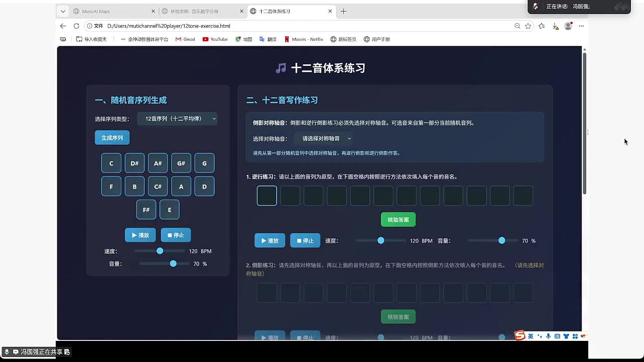Play the 逆行练习 answer sequence
644x362 pixels.
click(x=270, y=241)
